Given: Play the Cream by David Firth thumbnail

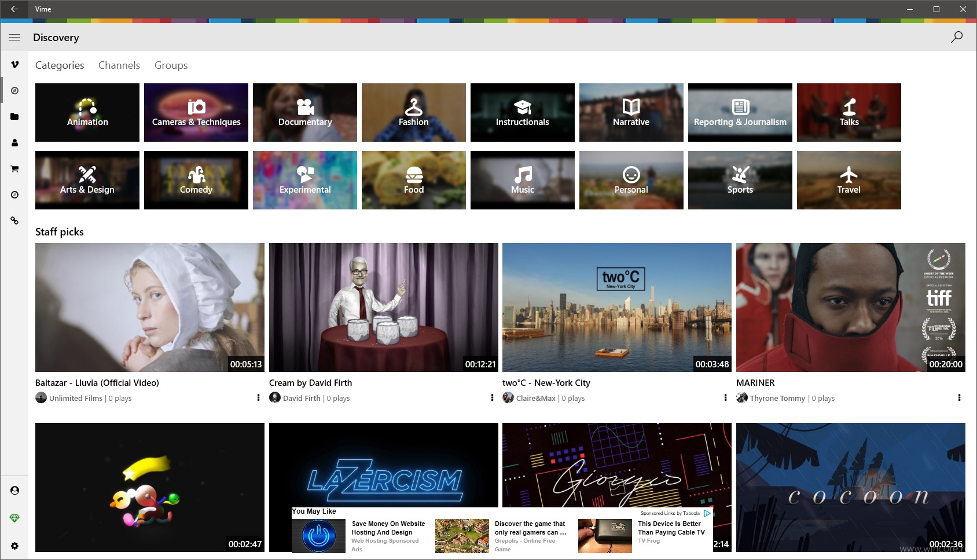Looking at the screenshot, I should pyautogui.click(x=384, y=307).
